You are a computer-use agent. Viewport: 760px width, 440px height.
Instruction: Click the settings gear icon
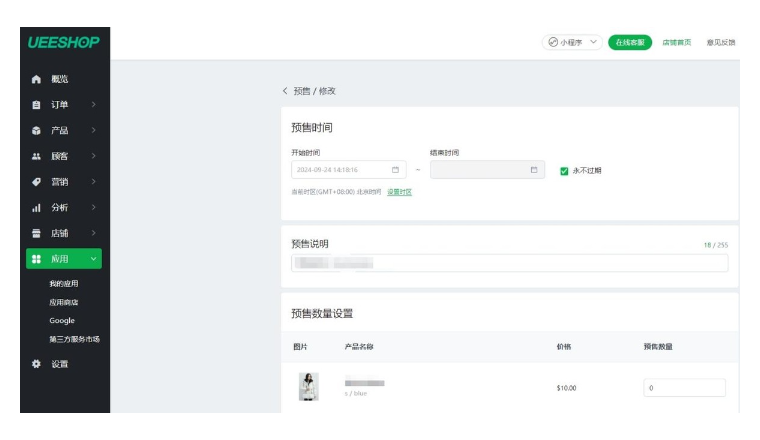(x=37, y=364)
